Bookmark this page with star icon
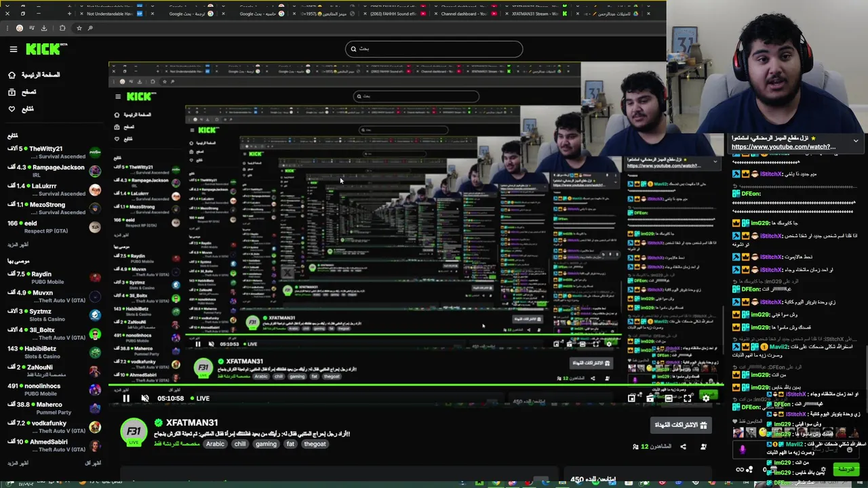868x488 pixels. pos(79,28)
